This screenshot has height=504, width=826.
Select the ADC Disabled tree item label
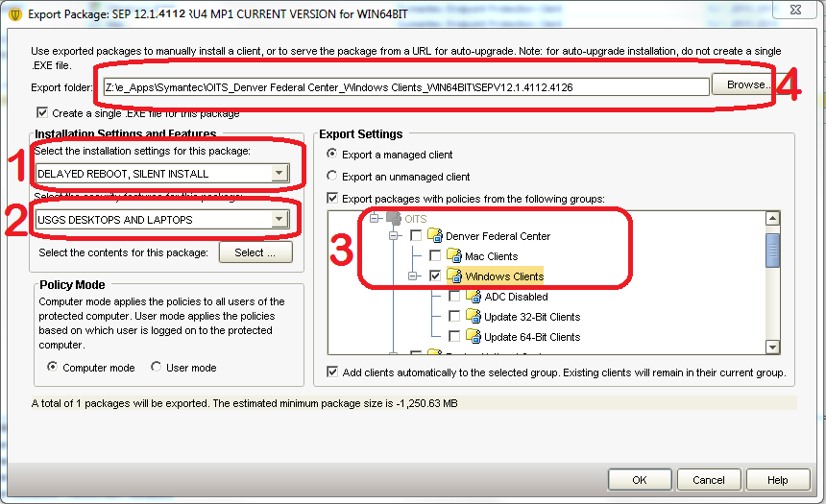(517, 297)
